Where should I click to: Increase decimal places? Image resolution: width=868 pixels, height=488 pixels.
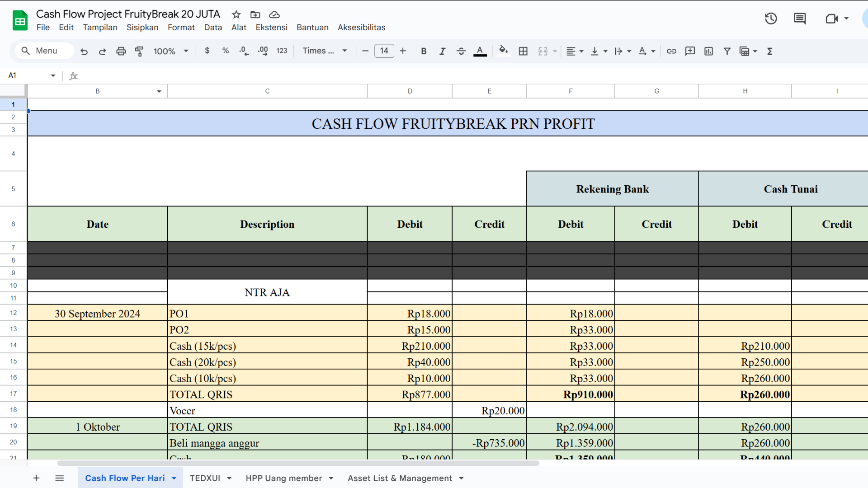point(263,51)
